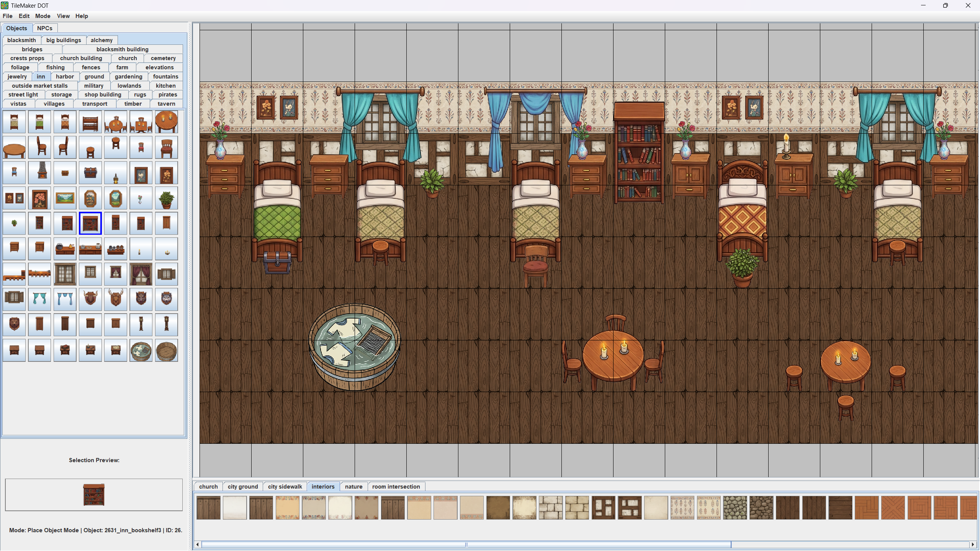
Task: Pick the rectangular gold-framed landscape painting
Action: coord(65,198)
